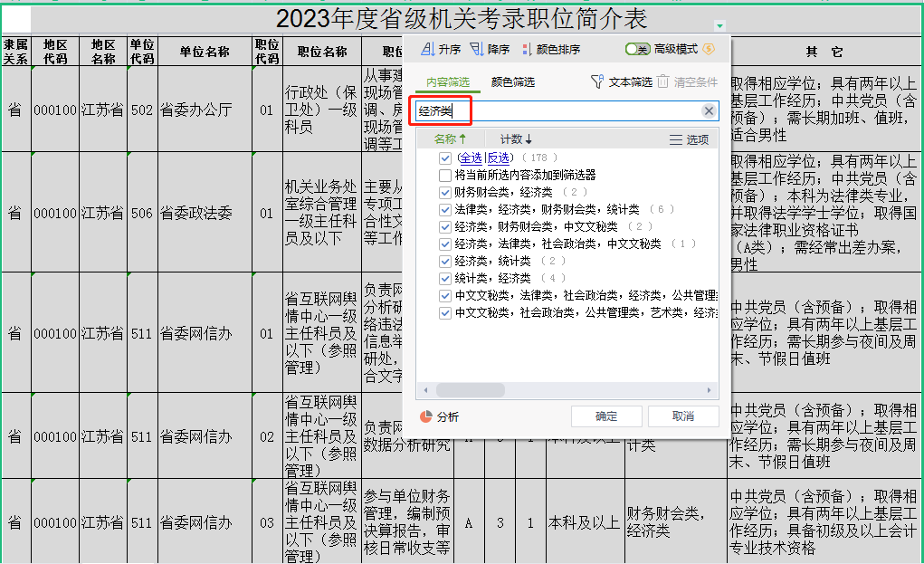Switch to the 颜色筛选 tab
Viewport: 924px width, 564px height.
(x=512, y=81)
